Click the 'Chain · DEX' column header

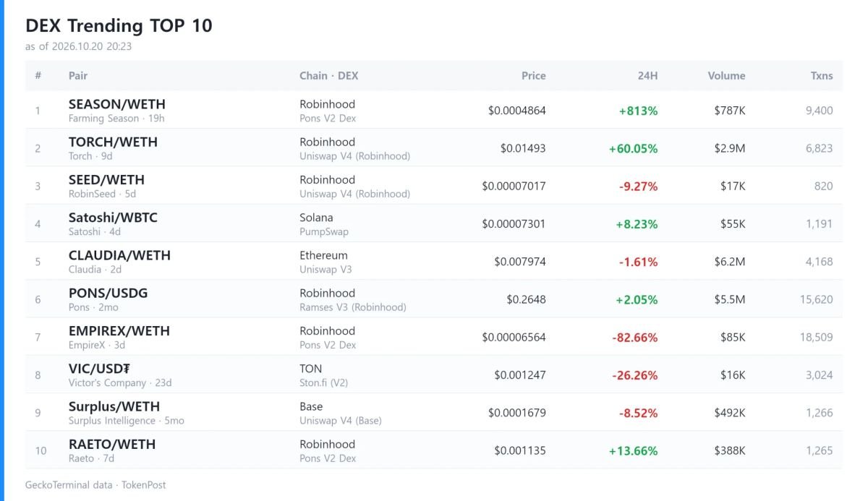tap(328, 75)
